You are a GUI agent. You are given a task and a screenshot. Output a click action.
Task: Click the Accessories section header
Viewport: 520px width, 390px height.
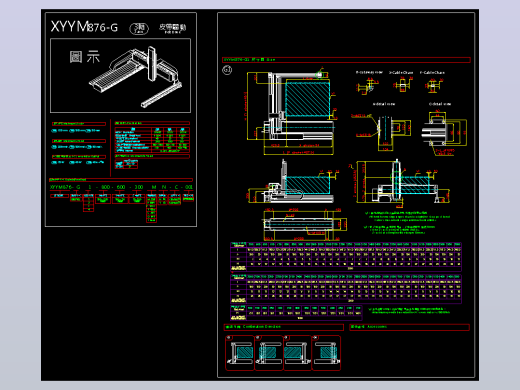(x=410, y=327)
